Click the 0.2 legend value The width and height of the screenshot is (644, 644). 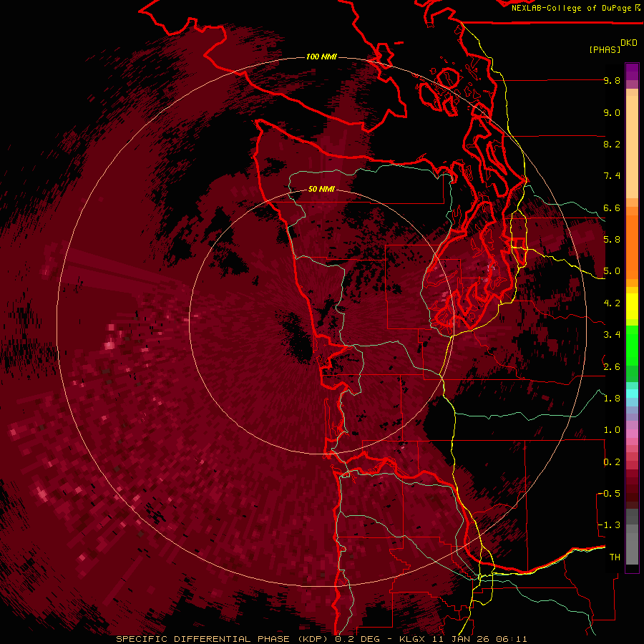pos(612,462)
